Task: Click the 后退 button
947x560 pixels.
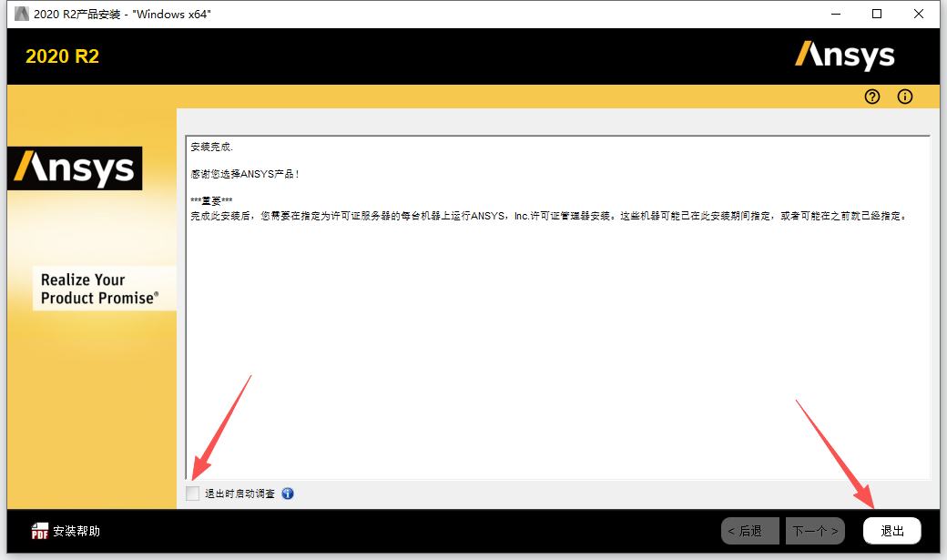Action: tap(749, 530)
